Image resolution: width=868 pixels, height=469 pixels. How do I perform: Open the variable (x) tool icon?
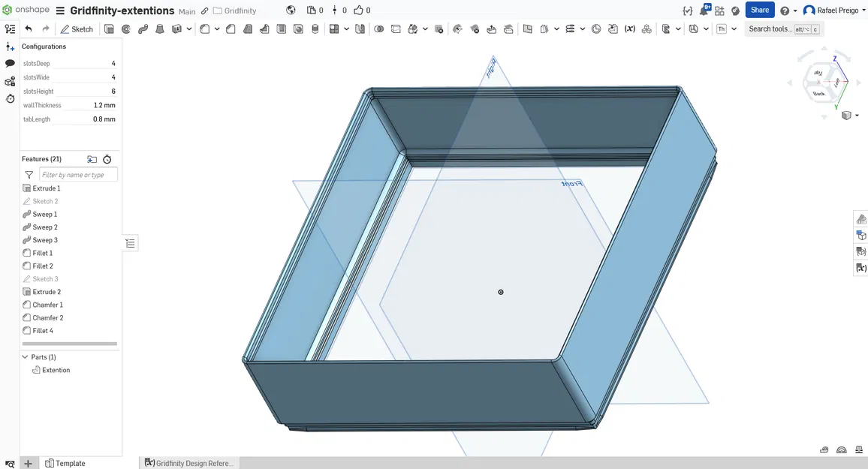click(x=629, y=29)
